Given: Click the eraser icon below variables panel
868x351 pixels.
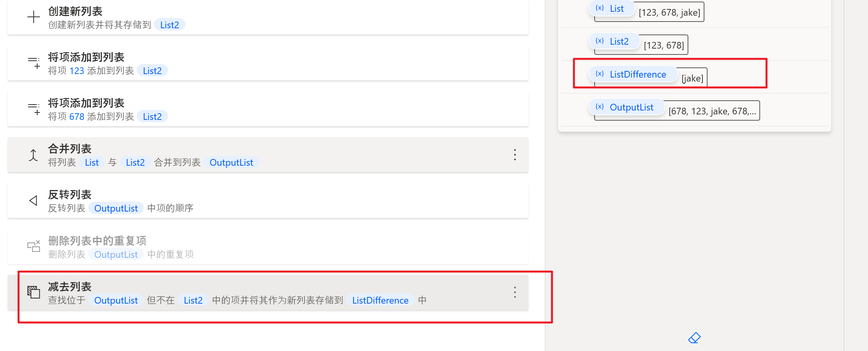Looking at the screenshot, I should click(694, 338).
